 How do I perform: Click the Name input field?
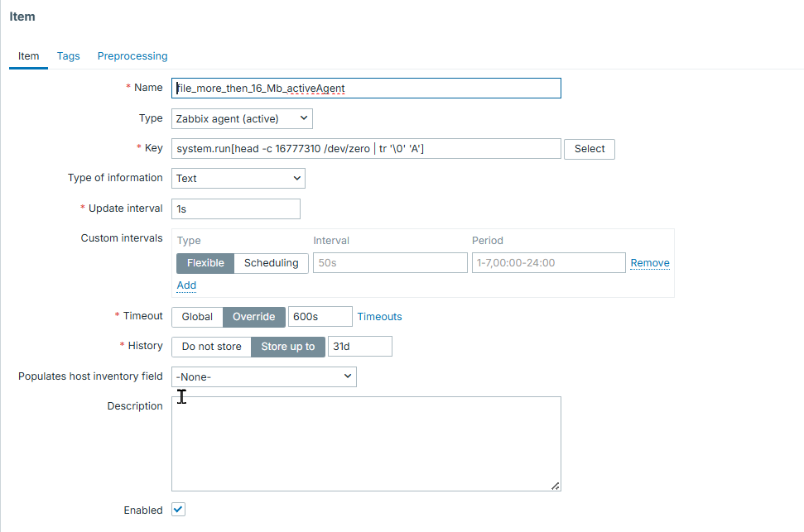366,89
